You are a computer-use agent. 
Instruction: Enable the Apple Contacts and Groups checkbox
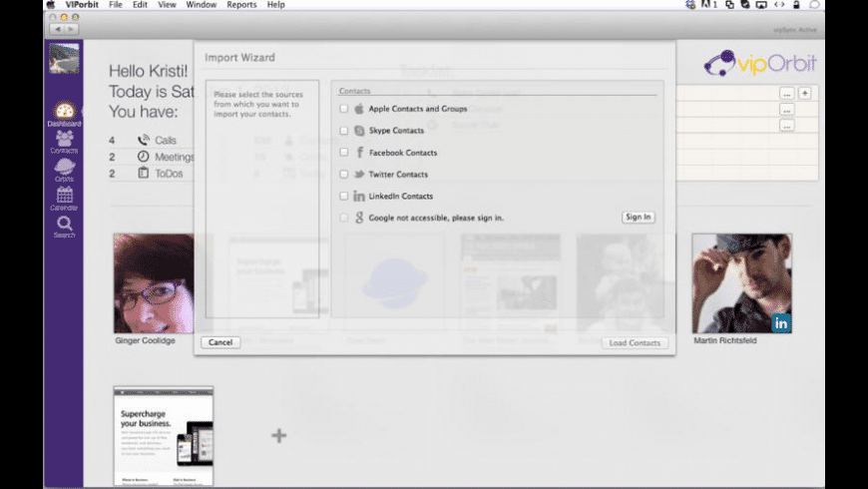coord(344,109)
